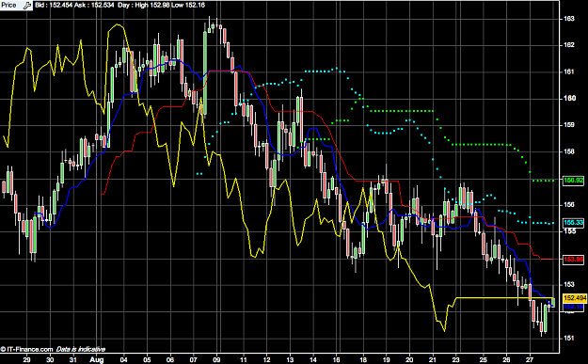Click the 19 date axis label
The height and width of the screenshot is (364, 588).
[387, 359]
